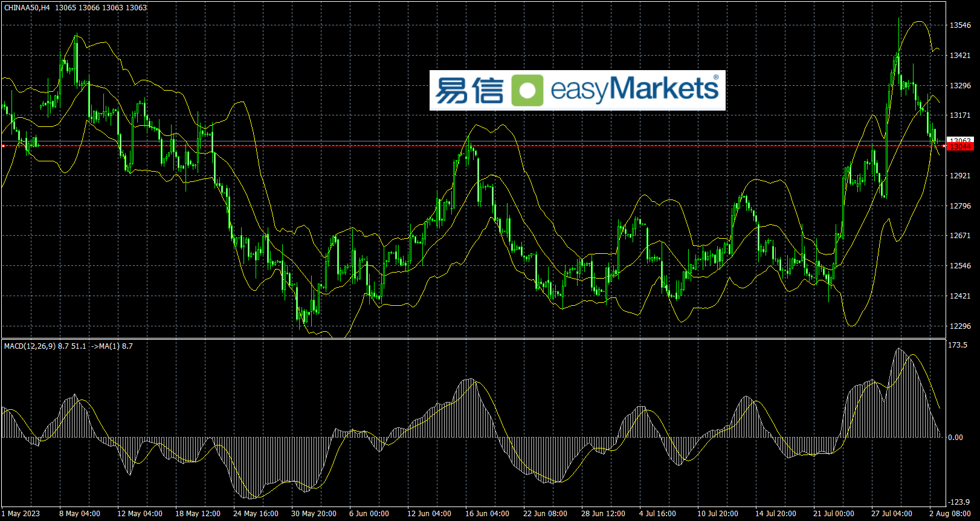Click the 12671 price axis label
The image size is (980, 521).
point(960,236)
